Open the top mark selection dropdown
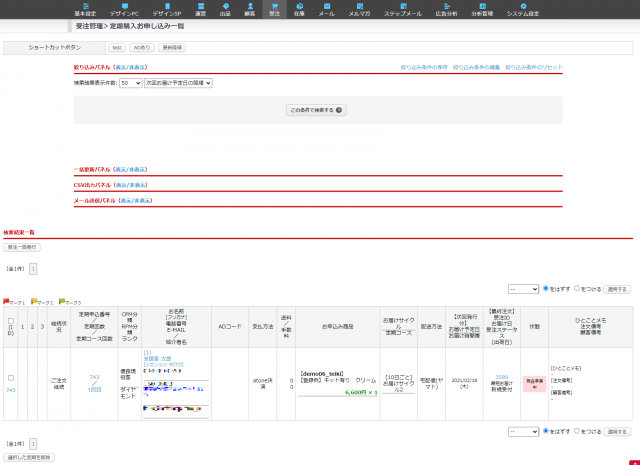Image resolution: width=640 pixels, height=465 pixels. 523,288
